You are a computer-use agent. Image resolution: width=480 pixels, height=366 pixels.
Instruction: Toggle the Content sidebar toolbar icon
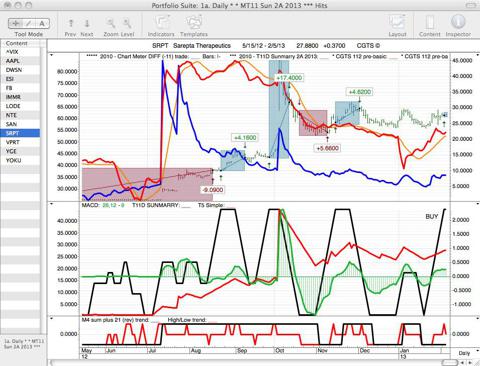coord(430,23)
